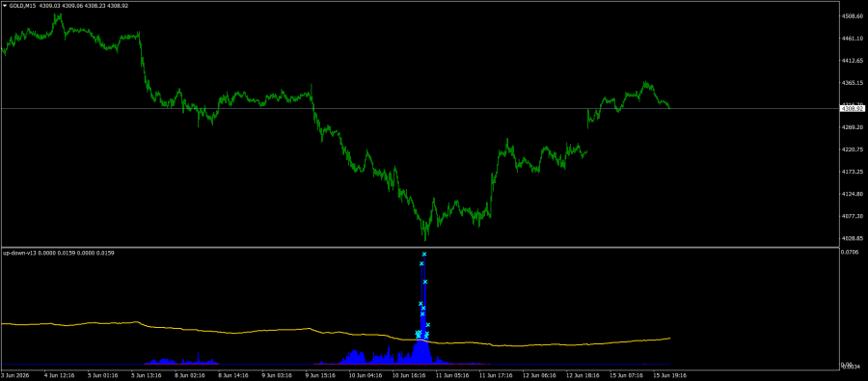The height and width of the screenshot is (381, 868).
Task: Click the current price label 4308.92
Action: [853, 109]
